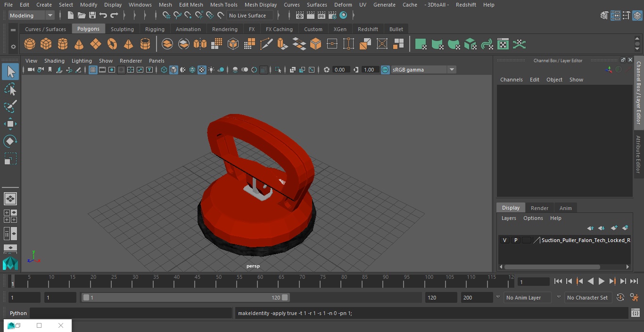
Task: Select the Suction_Puller_Falon_Tech_Locked layer
Action: coord(586,240)
